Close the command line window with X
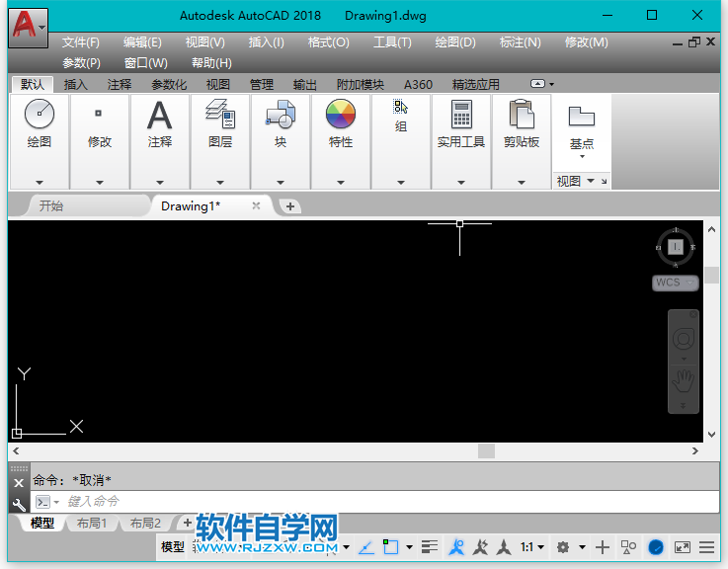This screenshot has width=728, height=569. click(x=19, y=483)
